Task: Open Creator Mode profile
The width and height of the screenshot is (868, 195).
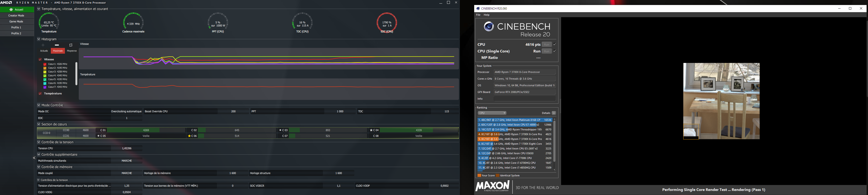Action: tap(16, 15)
